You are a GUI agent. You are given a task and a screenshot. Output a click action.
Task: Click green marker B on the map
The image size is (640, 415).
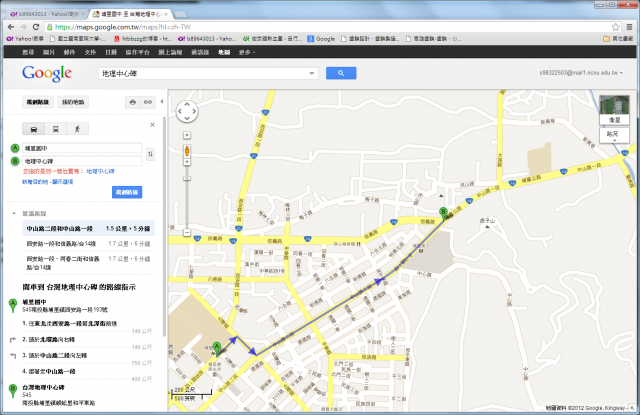[443, 214]
